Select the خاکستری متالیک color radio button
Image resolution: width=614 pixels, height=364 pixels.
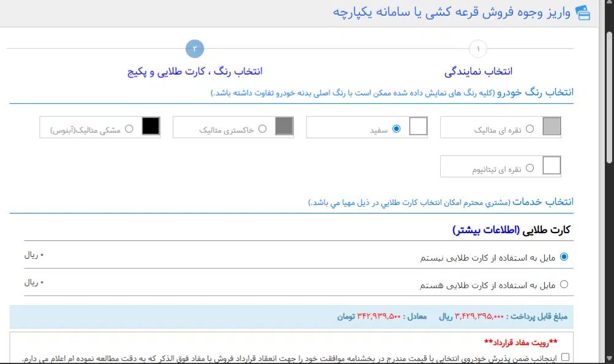click(x=263, y=128)
